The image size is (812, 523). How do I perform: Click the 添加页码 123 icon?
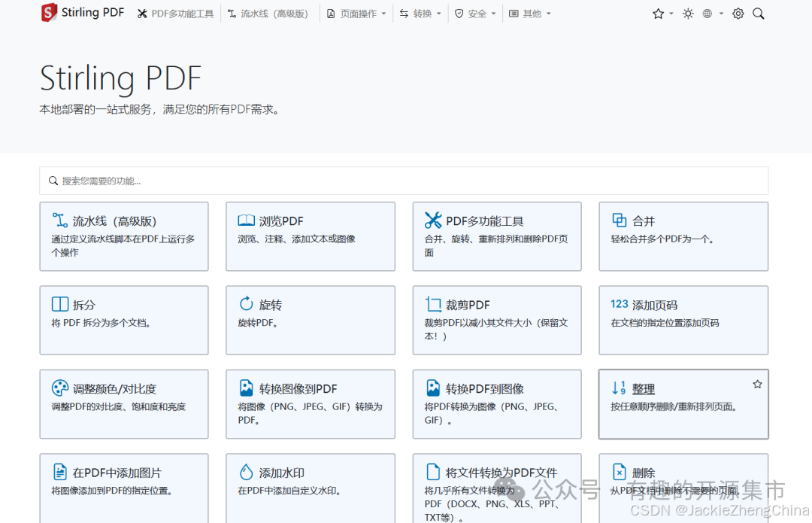click(619, 304)
